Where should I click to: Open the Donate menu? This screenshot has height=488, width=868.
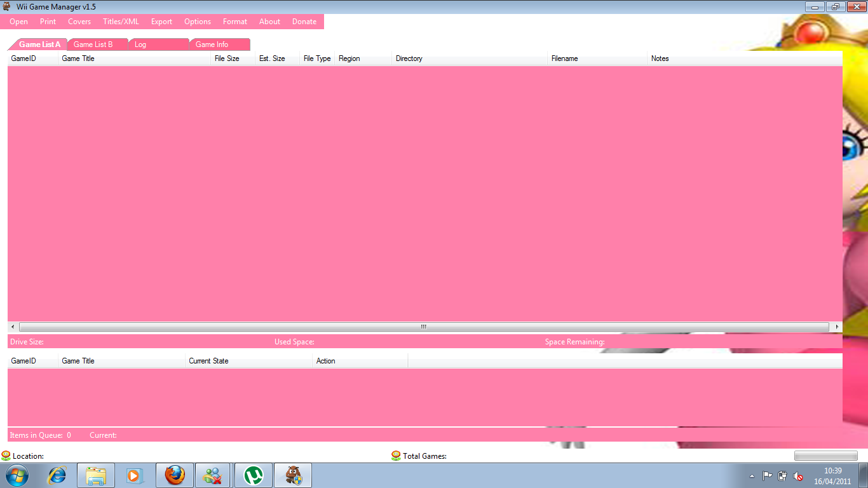pyautogui.click(x=304, y=22)
